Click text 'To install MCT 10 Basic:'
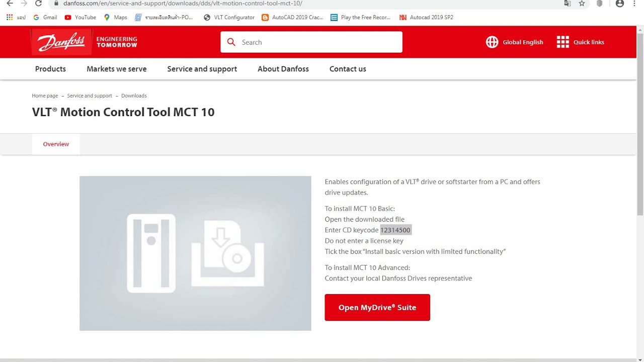 click(360, 209)
